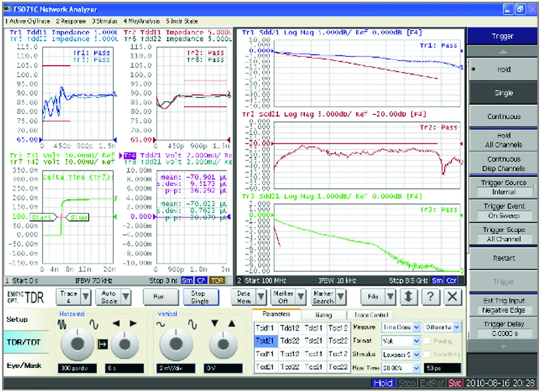The height and width of the screenshot is (392, 541).
Task: Click the orange arrow icon between horizontal knobs
Action: pyautogui.click(x=102, y=344)
